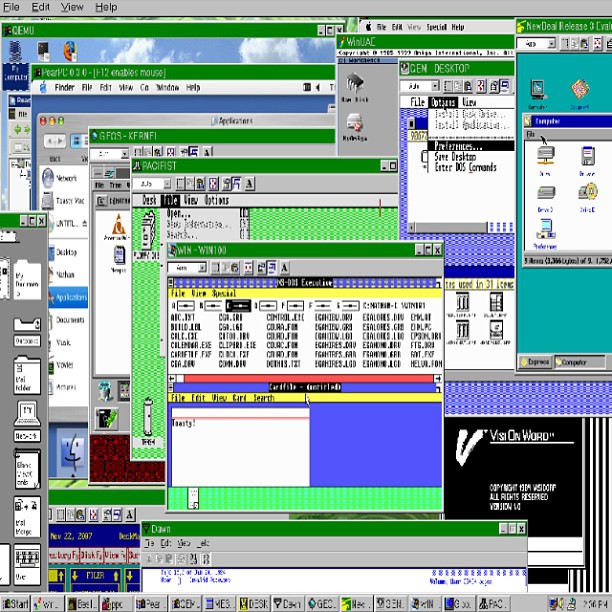Screen dimensions: 612x612
Task: Click the A icon in PACIFIST toolbar
Action: [x=249, y=183]
